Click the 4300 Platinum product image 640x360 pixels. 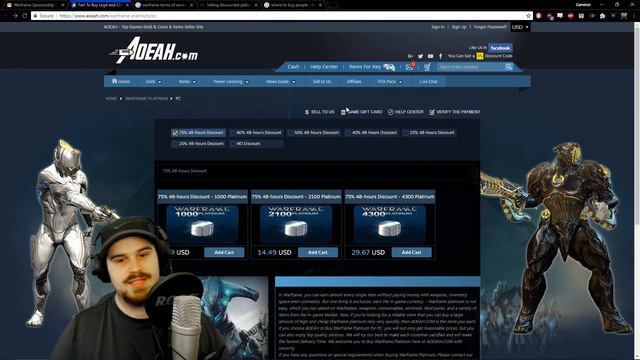coord(390,224)
